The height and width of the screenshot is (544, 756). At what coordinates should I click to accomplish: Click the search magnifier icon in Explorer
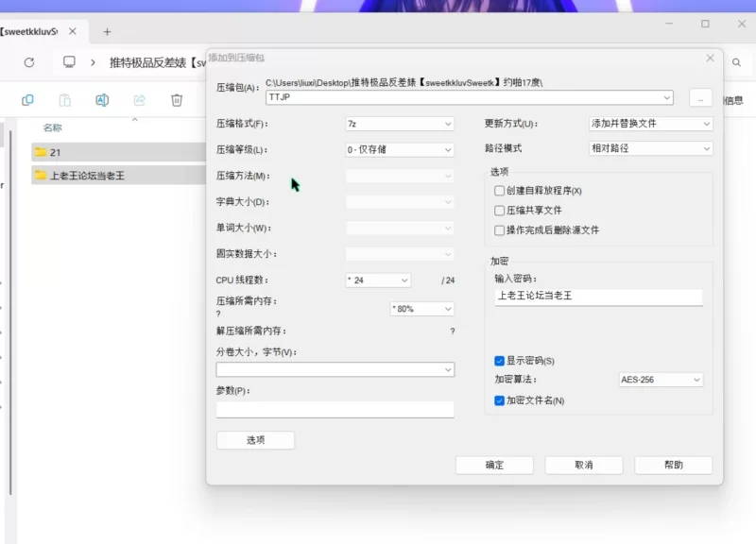736,62
